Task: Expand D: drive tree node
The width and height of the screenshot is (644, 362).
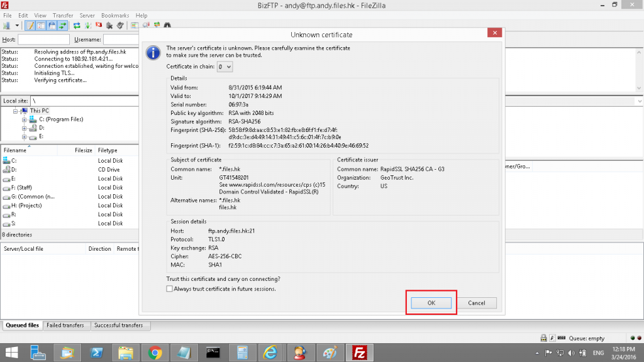Action: (x=25, y=128)
